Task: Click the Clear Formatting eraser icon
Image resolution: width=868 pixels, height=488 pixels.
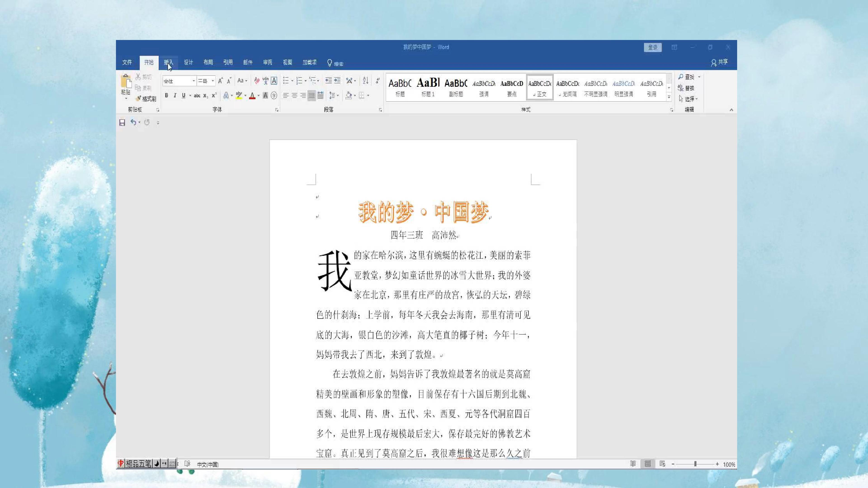Action: [257, 80]
